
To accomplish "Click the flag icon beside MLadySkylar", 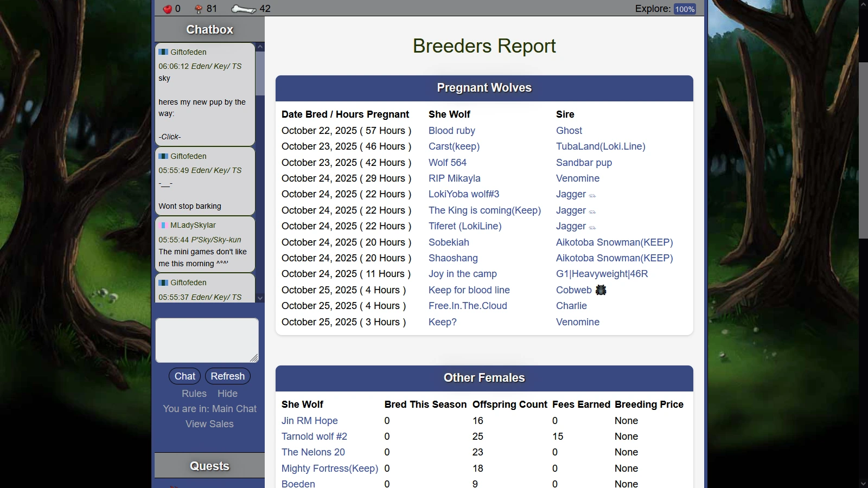I will click(x=163, y=225).
